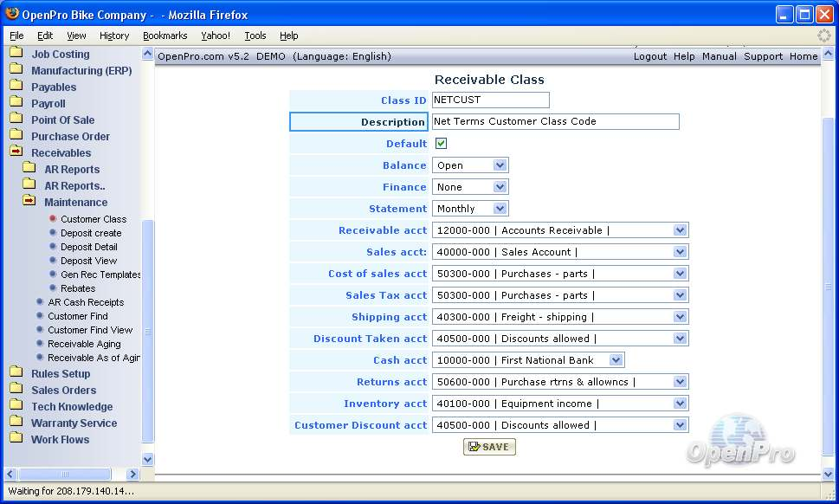Open Customer Find View in sidebar
Image resolution: width=839 pixels, height=504 pixels.
(90, 330)
